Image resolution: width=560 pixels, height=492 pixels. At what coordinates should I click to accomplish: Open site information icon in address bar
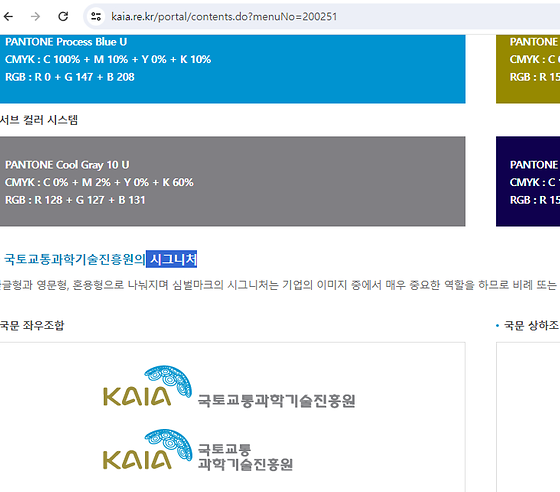pyautogui.click(x=96, y=16)
